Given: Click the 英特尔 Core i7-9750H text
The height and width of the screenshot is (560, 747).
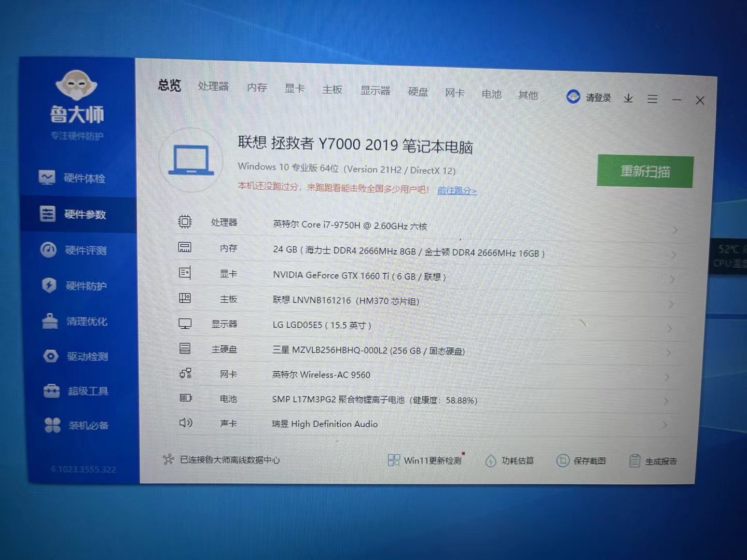Looking at the screenshot, I should point(350,226).
